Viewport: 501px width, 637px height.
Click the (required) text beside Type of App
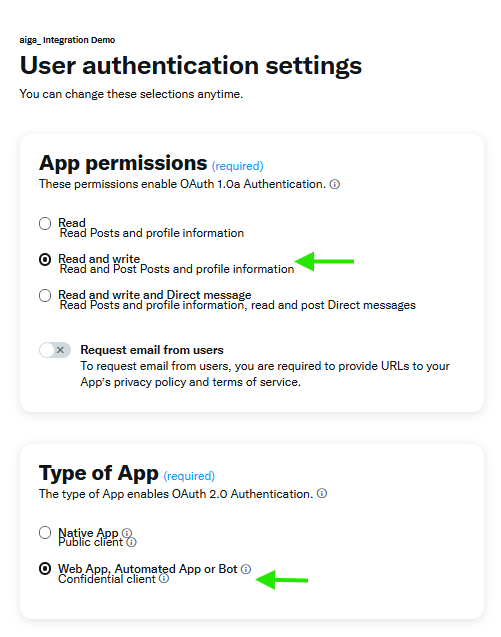click(x=189, y=476)
